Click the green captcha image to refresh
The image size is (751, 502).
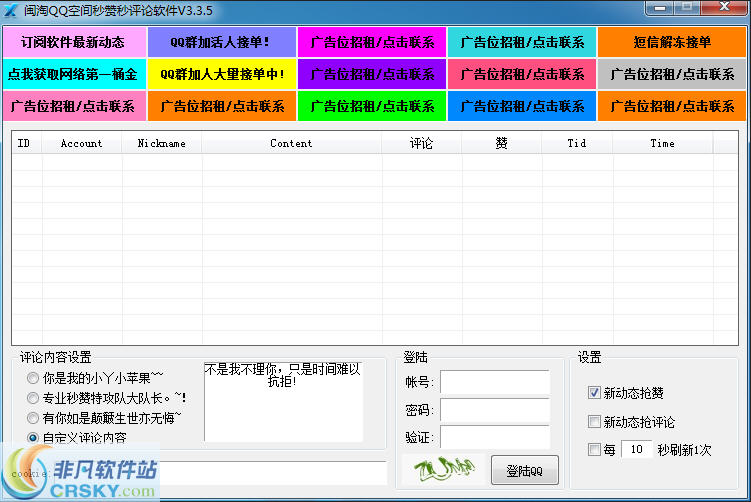coord(444,470)
